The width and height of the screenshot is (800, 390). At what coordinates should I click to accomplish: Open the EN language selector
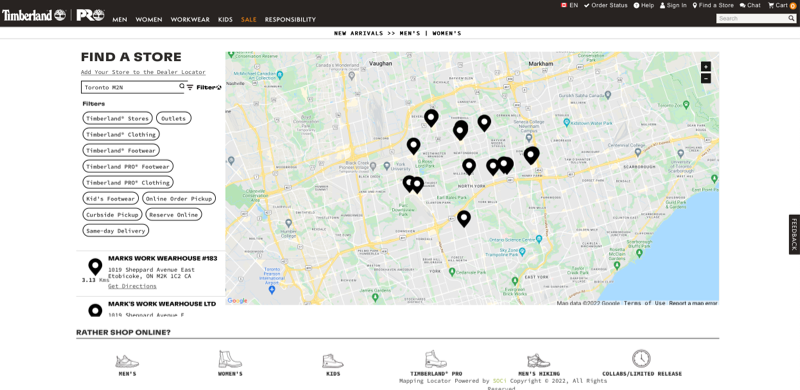point(569,6)
